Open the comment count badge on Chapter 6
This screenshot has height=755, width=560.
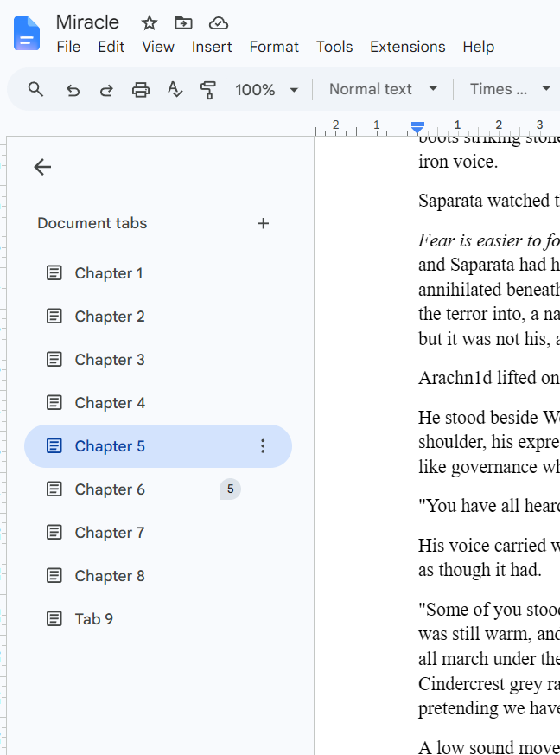230,489
